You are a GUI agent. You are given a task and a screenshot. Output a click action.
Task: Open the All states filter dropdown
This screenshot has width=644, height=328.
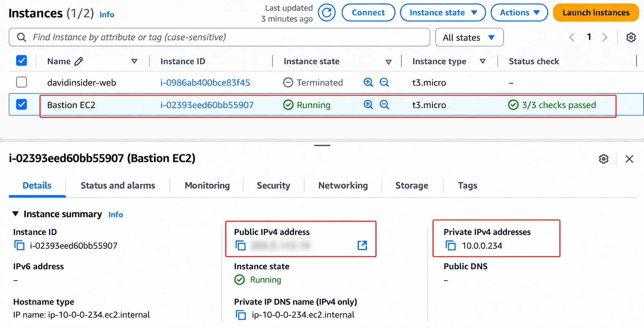[x=469, y=37]
